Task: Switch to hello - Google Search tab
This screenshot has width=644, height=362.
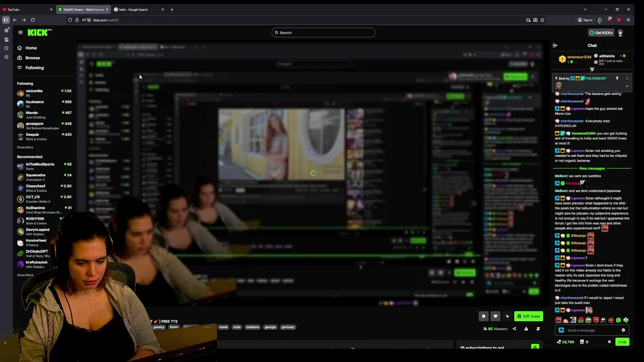Action: (x=138, y=10)
